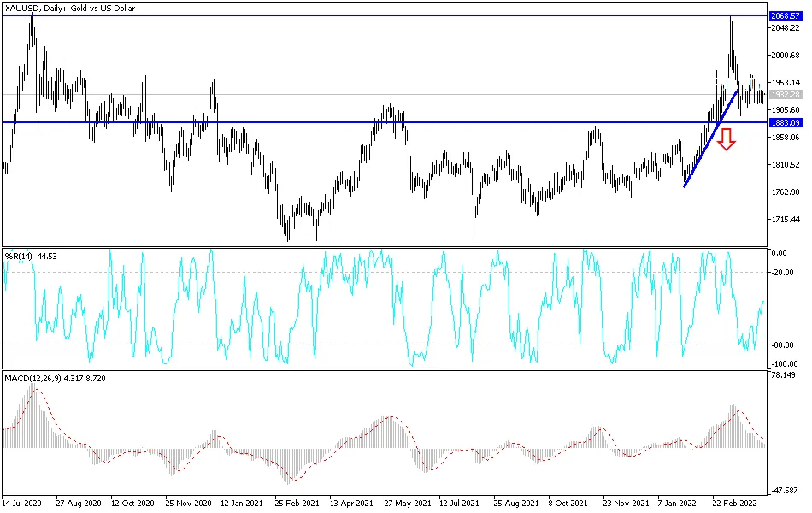The height and width of the screenshot is (513, 812).
Task: Click the 78.149 MACD scale value
Action: point(783,375)
